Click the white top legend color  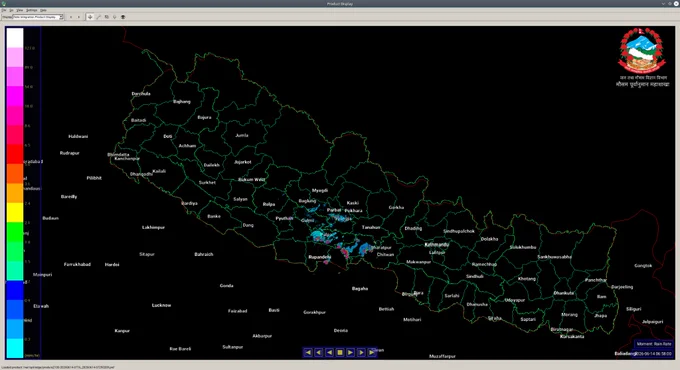tap(15, 38)
